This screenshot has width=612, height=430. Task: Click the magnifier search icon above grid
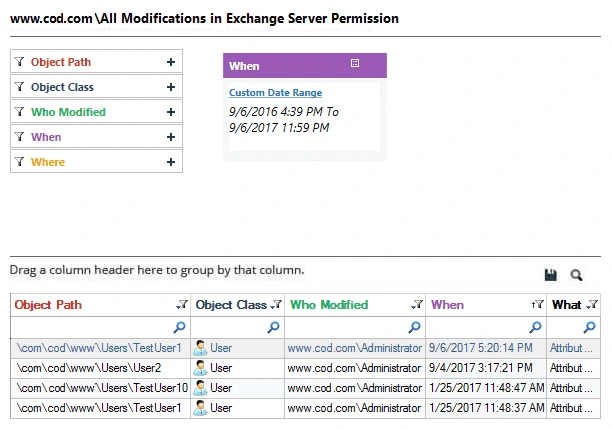(576, 275)
